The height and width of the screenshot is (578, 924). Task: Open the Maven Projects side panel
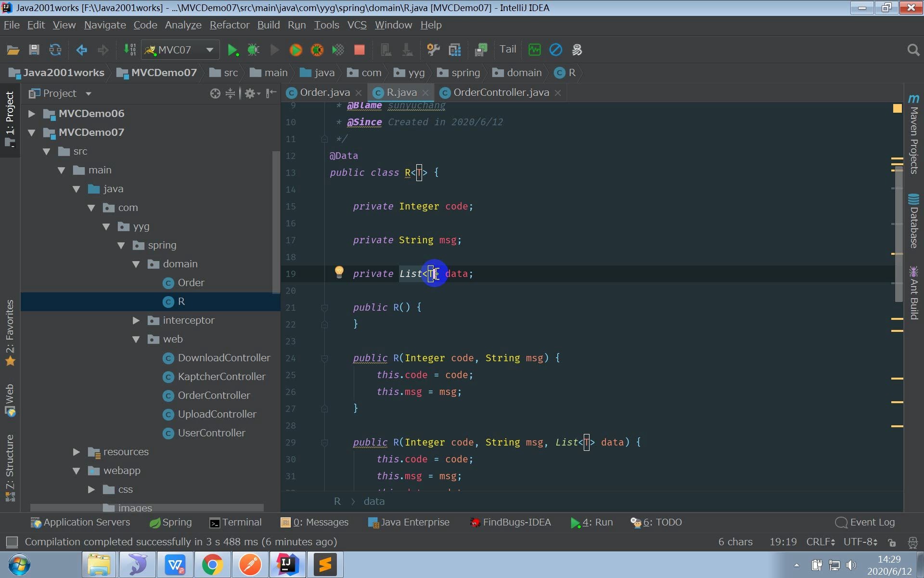913,134
